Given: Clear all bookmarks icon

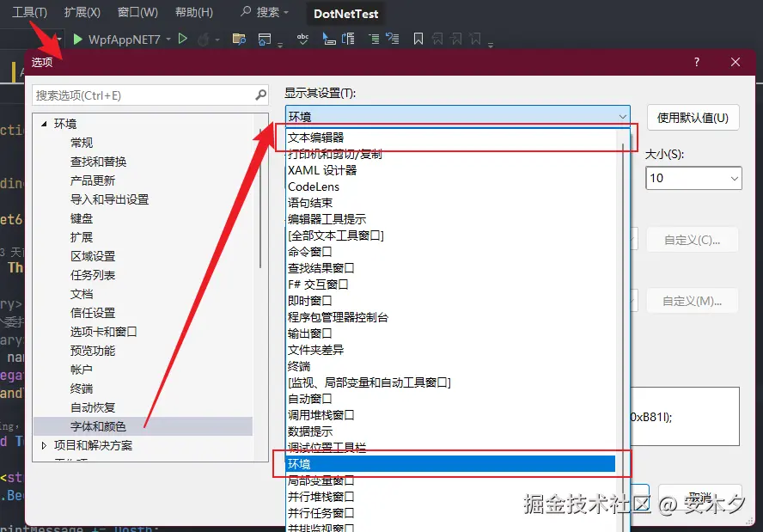Looking at the screenshot, I should (x=475, y=39).
